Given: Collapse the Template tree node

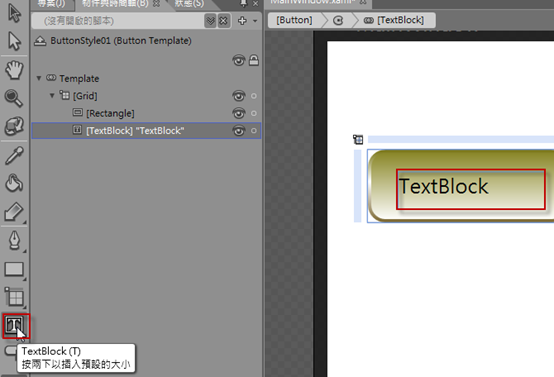Looking at the screenshot, I should [39, 78].
